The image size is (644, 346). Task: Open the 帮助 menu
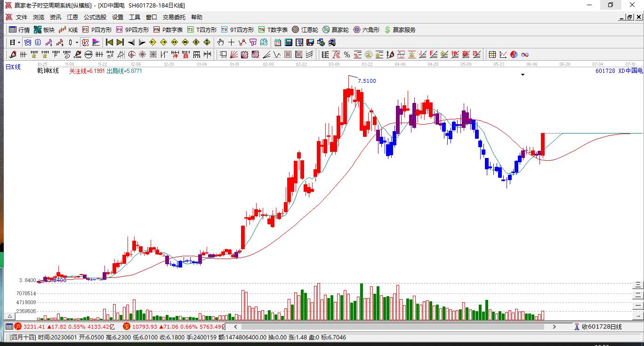point(197,17)
